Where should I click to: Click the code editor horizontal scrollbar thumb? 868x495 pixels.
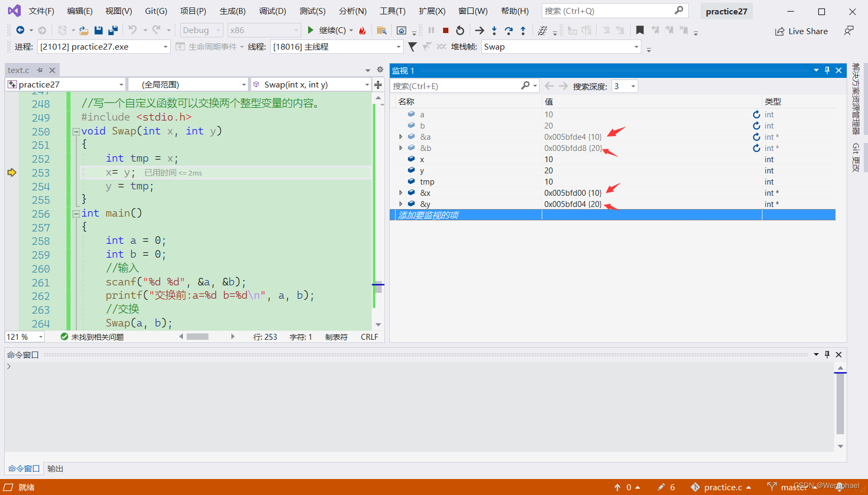(x=197, y=337)
